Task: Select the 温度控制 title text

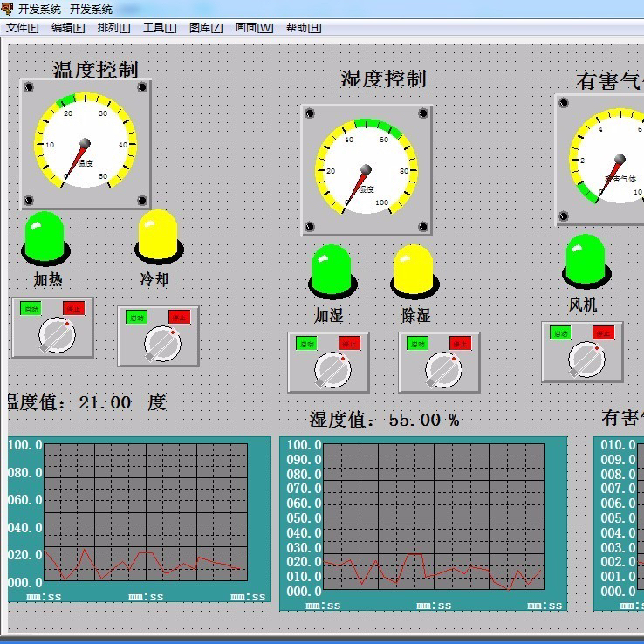Action: 96,69
